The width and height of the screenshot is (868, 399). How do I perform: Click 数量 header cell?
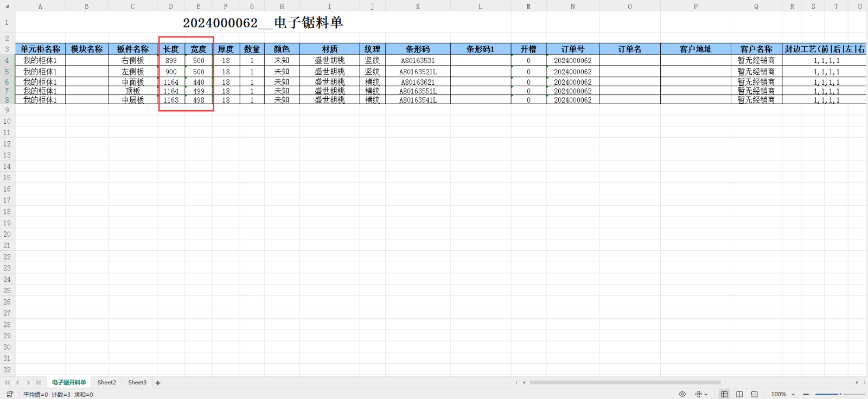tap(252, 49)
